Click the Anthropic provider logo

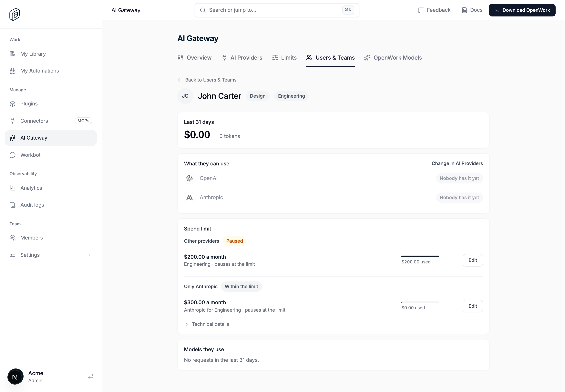[x=190, y=198]
